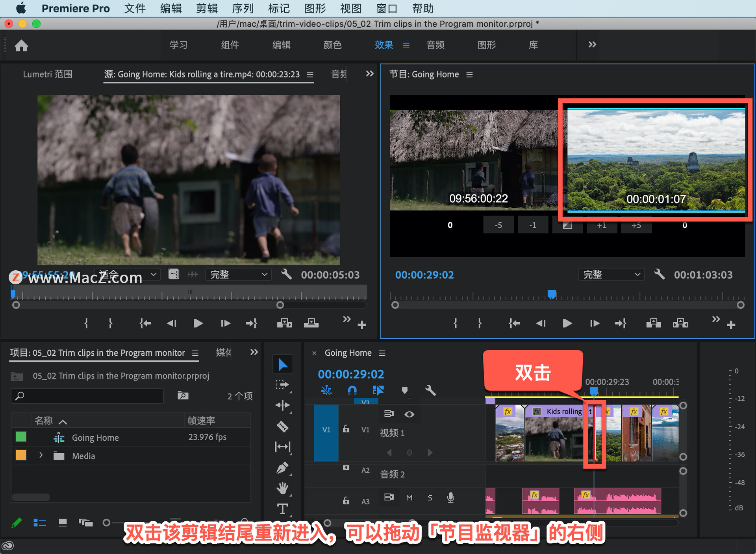
Task: Toggle V1 track output eye
Action: [409, 414]
